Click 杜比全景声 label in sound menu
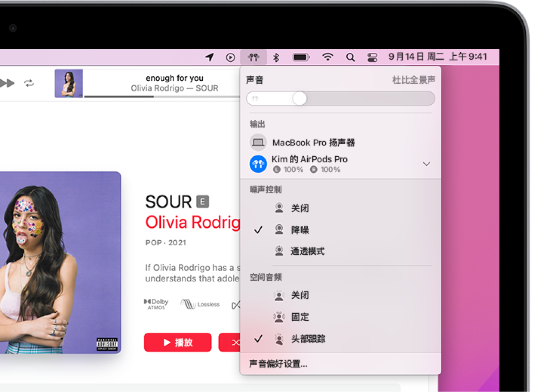Viewport: 539px width, 392px height. 414,79
